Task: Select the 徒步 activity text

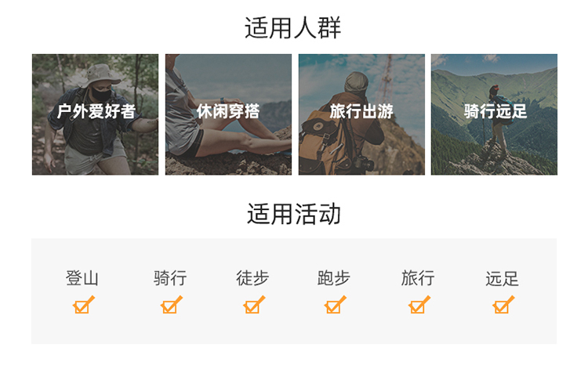Action: [x=252, y=278]
